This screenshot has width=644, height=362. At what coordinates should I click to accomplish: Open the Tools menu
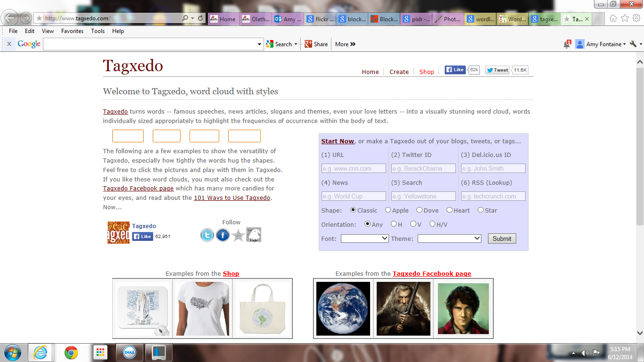click(98, 31)
